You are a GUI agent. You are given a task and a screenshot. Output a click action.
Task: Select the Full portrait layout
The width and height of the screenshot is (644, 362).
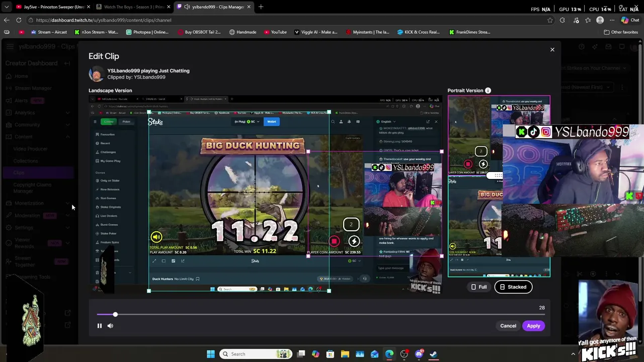coord(478,287)
